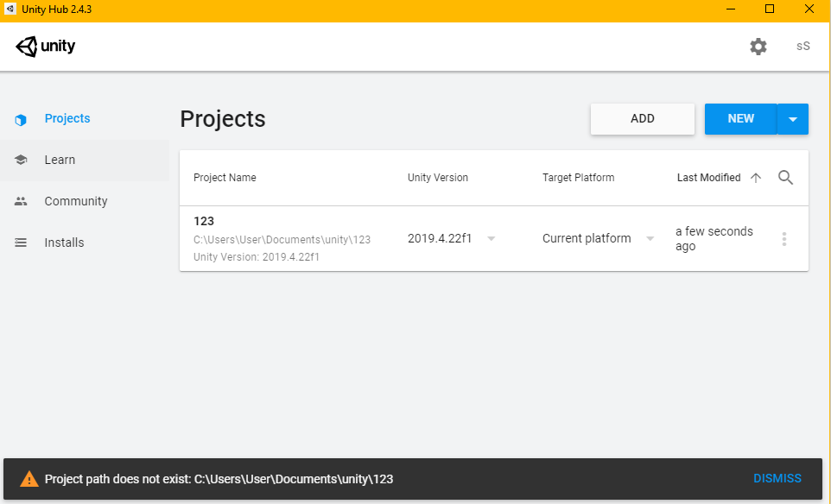Image resolution: width=831 pixels, height=504 pixels.
Task: Sort by Project Name column header
Action: click(x=225, y=178)
